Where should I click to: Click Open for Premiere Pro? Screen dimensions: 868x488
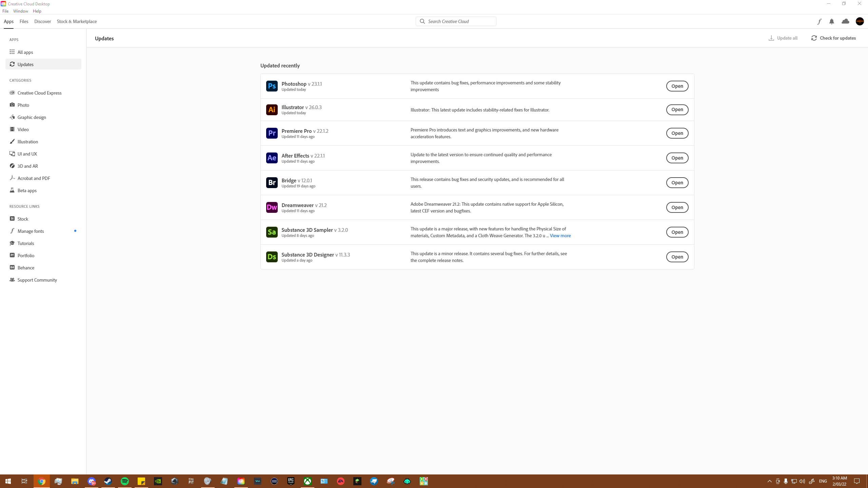(677, 133)
